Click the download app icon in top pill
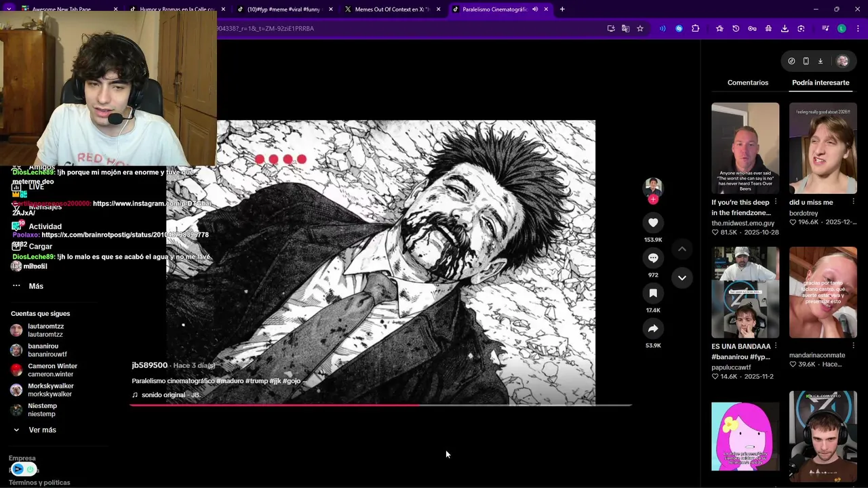 click(x=820, y=61)
